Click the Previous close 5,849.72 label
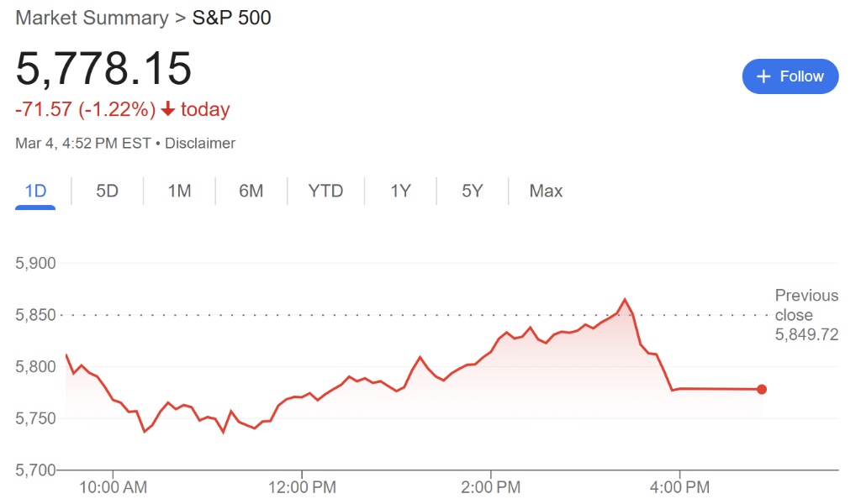This screenshot has height=504, width=861. [806, 315]
